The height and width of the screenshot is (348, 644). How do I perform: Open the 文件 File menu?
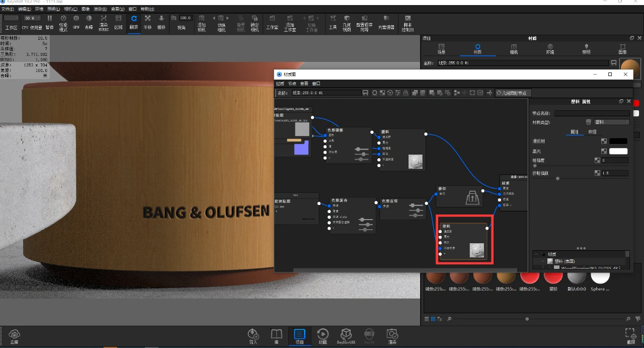coord(8,9)
